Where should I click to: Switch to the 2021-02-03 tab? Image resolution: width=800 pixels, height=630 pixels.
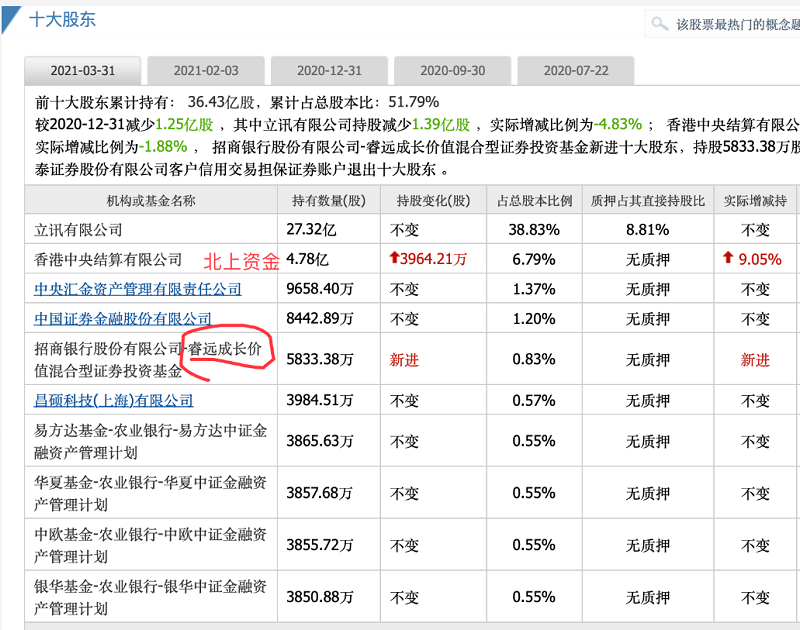point(206,71)
